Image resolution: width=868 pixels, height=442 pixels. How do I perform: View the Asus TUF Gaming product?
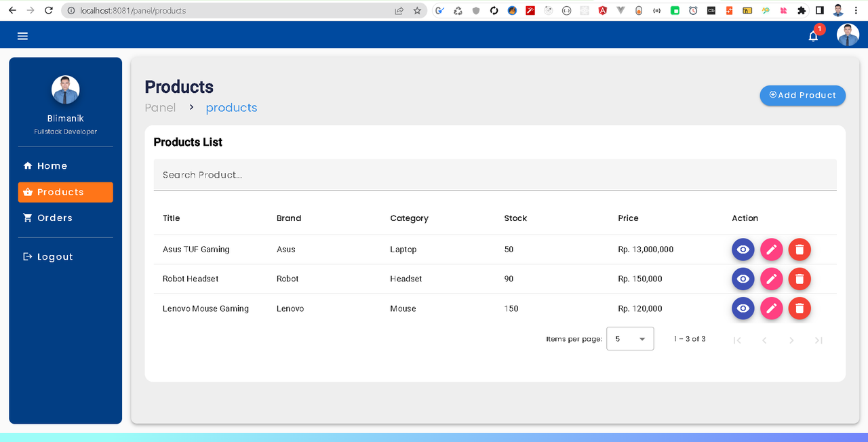743,249
